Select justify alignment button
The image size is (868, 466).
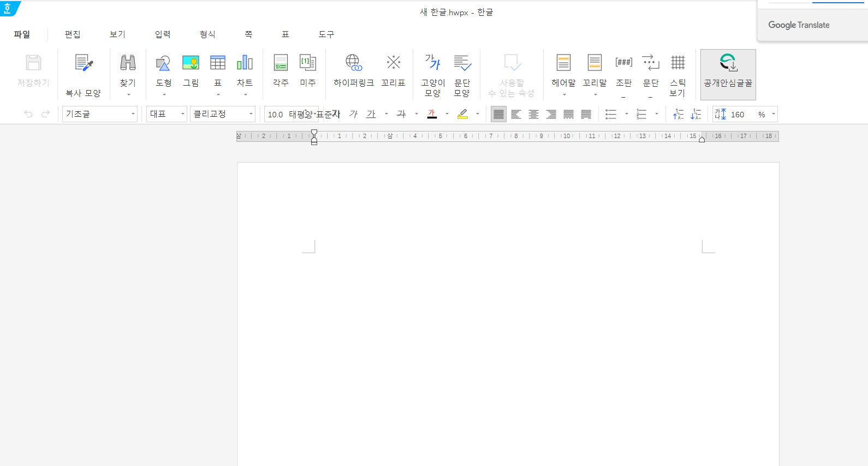click(x=498, y=114)
